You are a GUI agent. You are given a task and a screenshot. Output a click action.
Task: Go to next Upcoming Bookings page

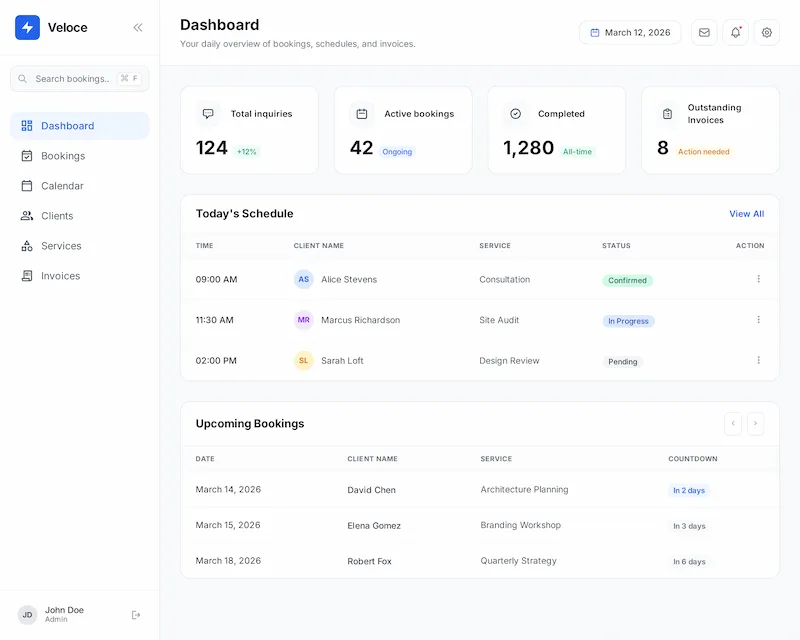click(755, 424)
